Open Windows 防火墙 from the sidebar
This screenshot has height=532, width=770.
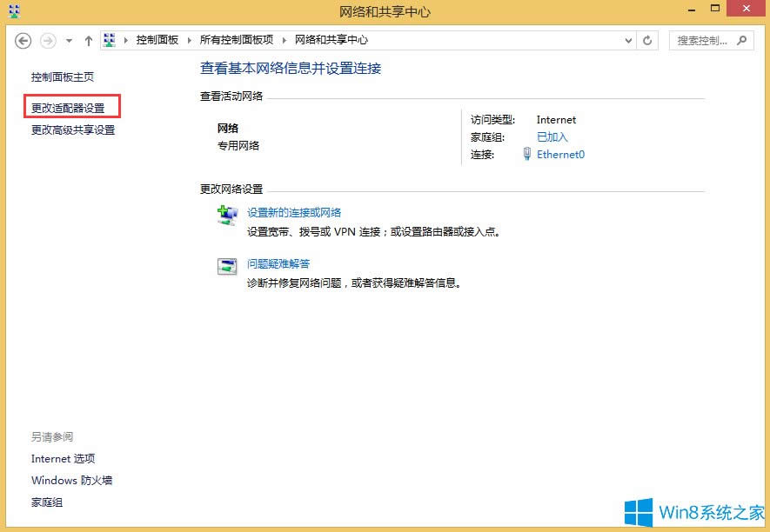tap(71, 480)
